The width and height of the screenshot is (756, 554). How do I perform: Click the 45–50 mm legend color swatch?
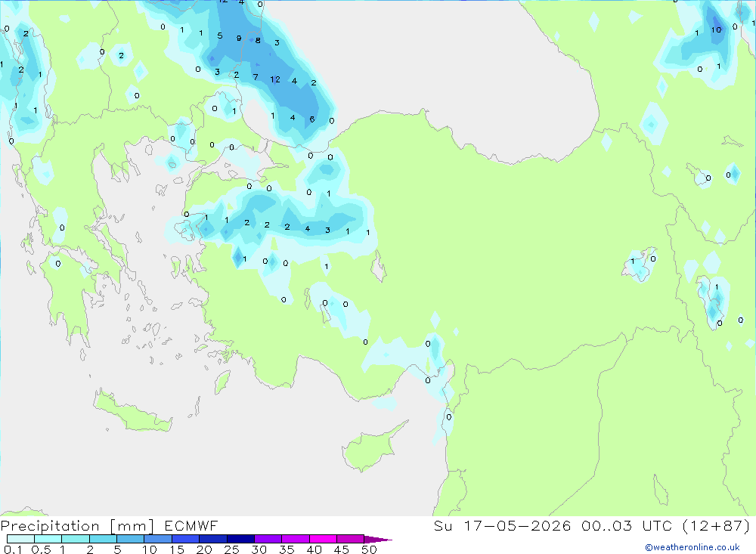tap(351, 539)
